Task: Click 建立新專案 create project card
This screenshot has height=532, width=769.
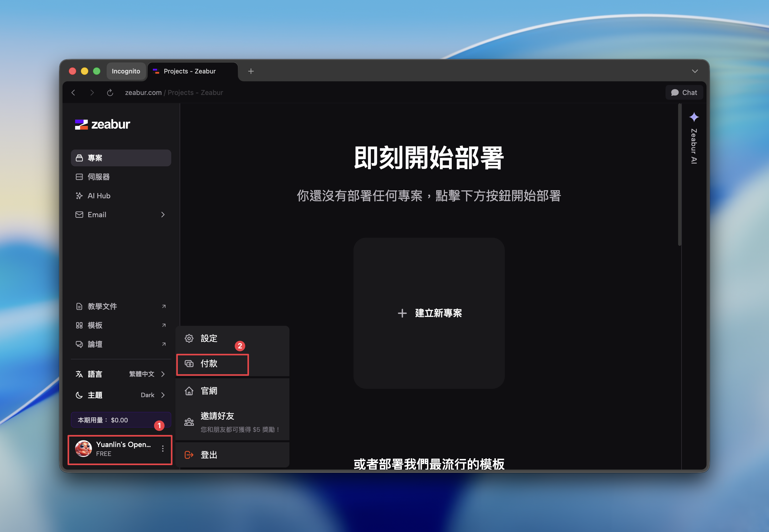Action: (429, 313)
